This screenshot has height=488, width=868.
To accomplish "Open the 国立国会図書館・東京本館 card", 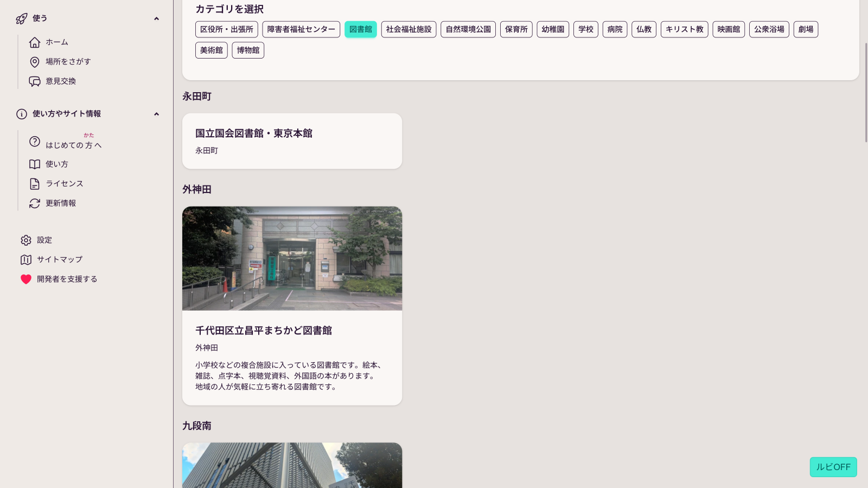I will pos(292,141).
